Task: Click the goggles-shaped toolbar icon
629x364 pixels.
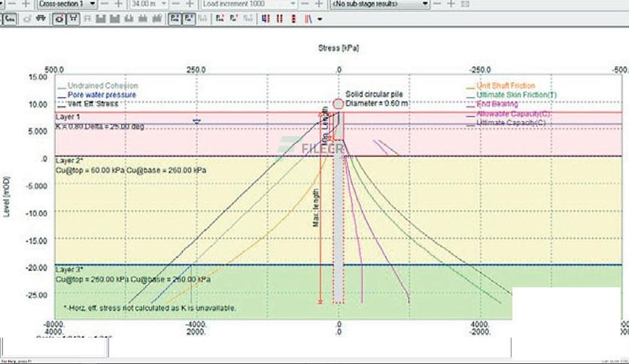Action: click(x=41, y=19)
